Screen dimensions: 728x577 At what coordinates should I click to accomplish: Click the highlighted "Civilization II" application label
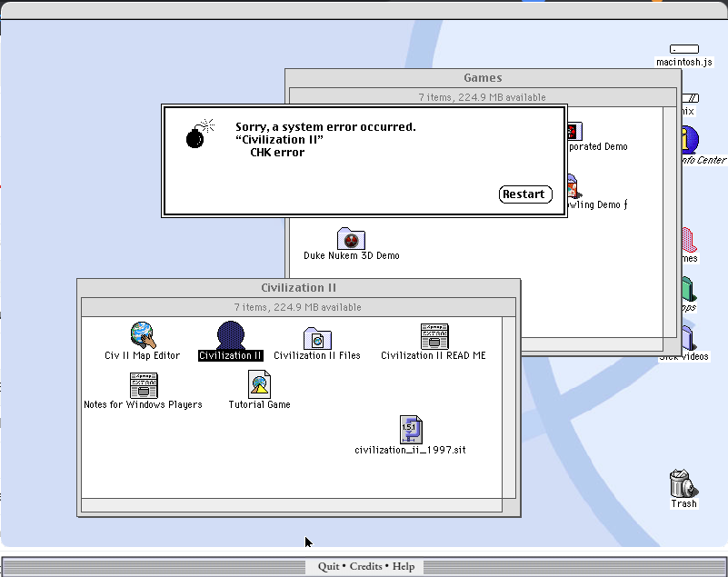point(230,355)
